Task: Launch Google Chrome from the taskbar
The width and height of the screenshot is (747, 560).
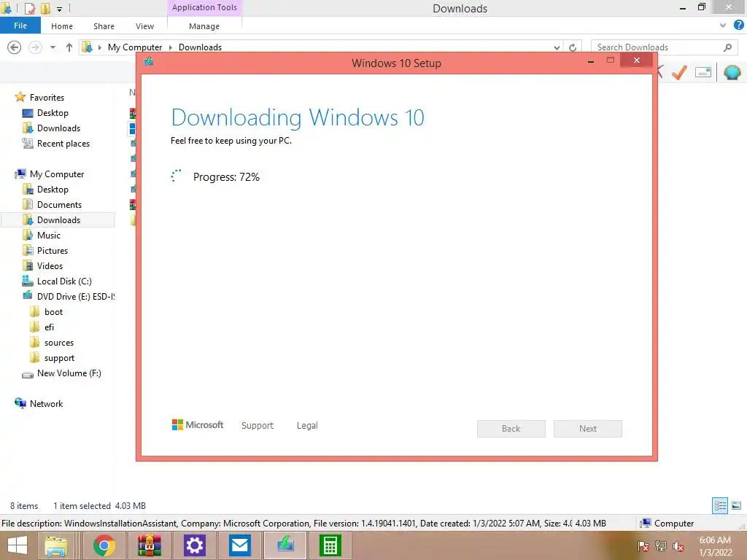Action: (x=104, y=545)
